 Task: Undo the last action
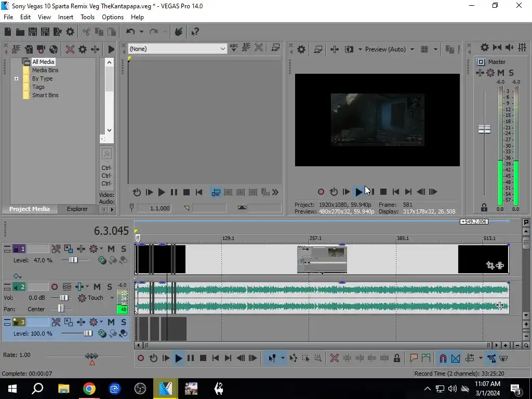coord(130,32)
